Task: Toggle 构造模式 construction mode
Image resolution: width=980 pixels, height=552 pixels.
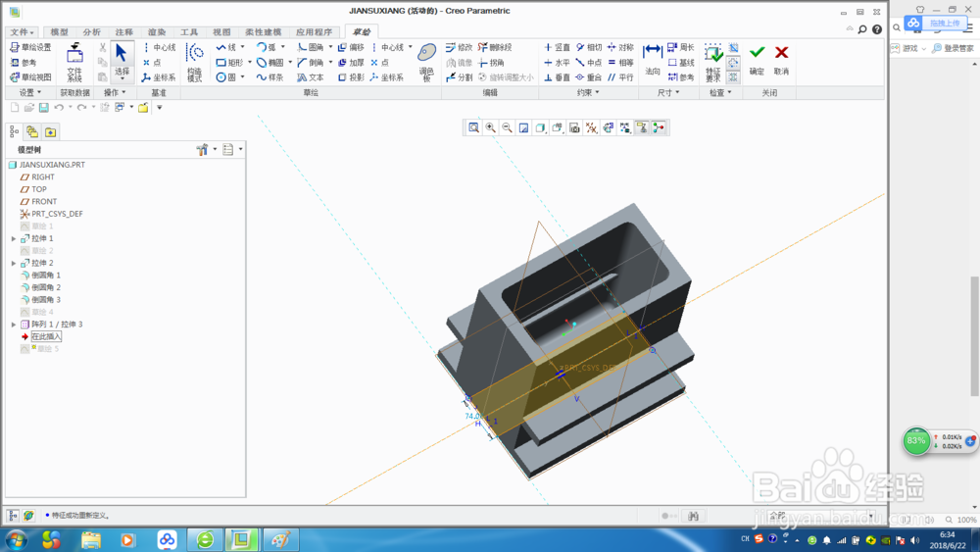Action: [x=194, y=63]
